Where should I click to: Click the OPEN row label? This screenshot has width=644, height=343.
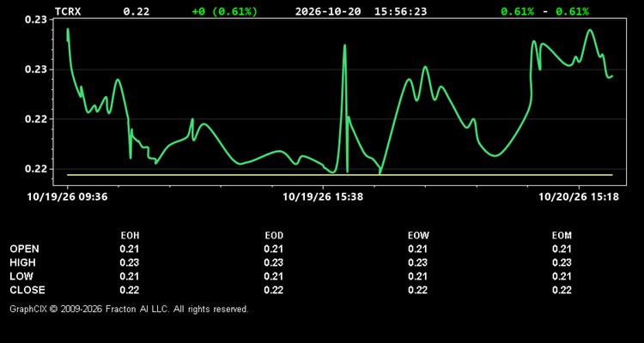(x=25, y=249)
